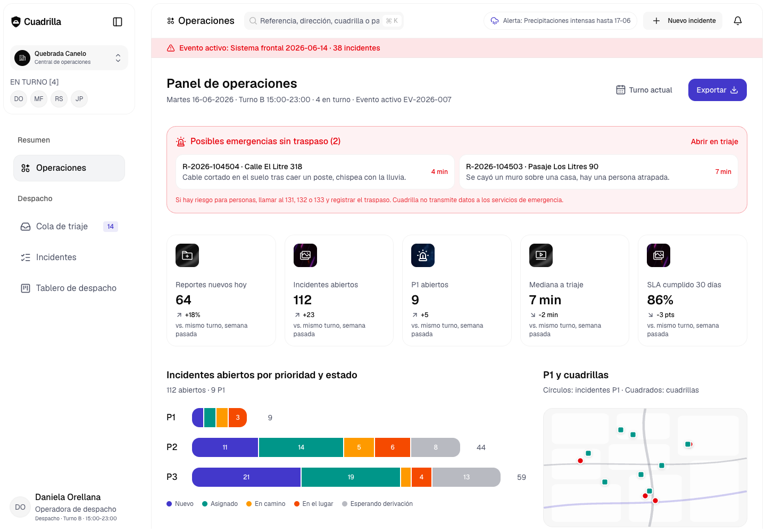The image size is (766, 532).
Task: Click the Mediana a triaje card icon
Action: (541, 255)
